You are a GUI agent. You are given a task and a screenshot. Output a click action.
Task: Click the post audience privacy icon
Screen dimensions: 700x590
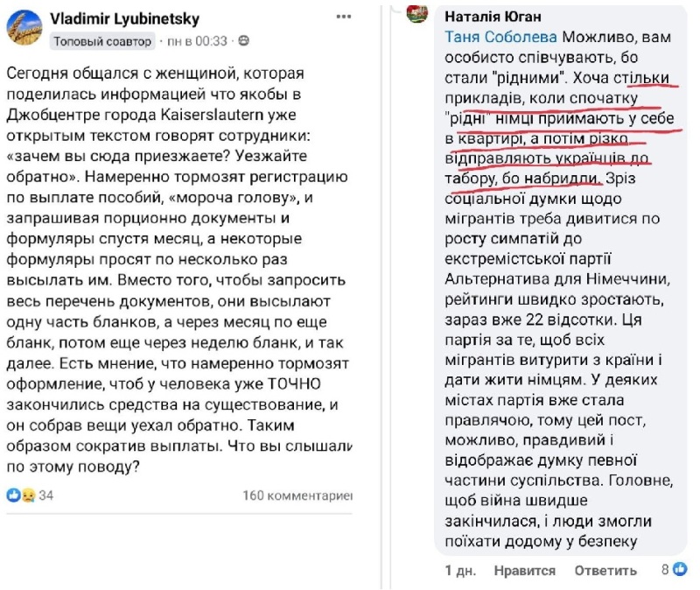coord(243,41)
